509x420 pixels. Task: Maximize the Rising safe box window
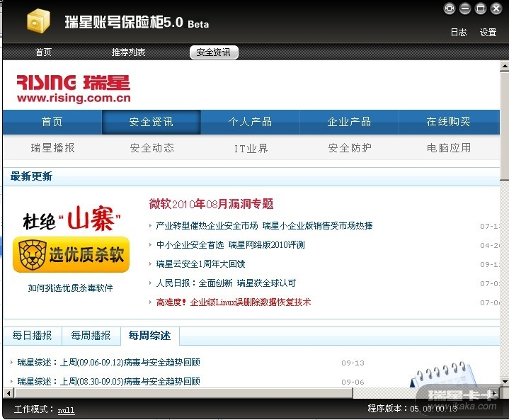coord(481,8)
